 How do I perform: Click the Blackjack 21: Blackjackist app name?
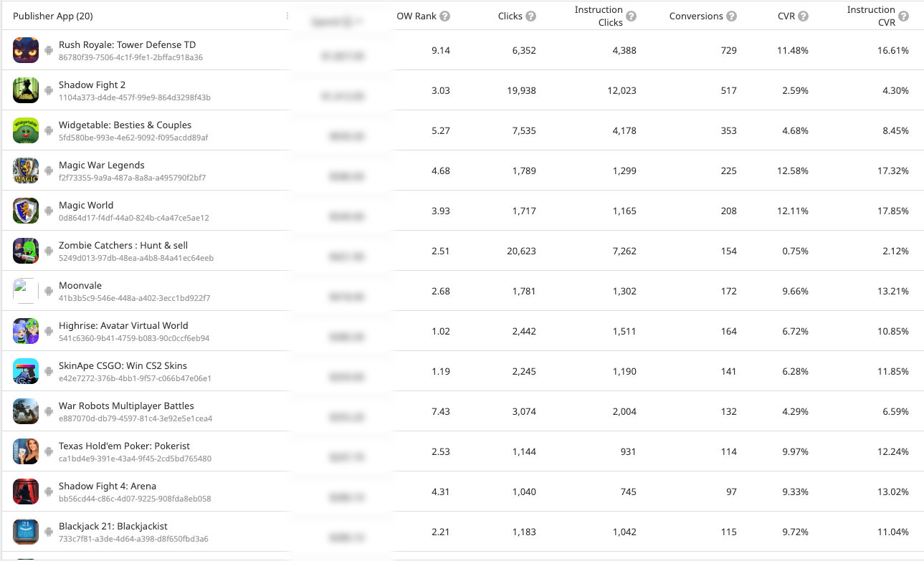pos(113,526)
